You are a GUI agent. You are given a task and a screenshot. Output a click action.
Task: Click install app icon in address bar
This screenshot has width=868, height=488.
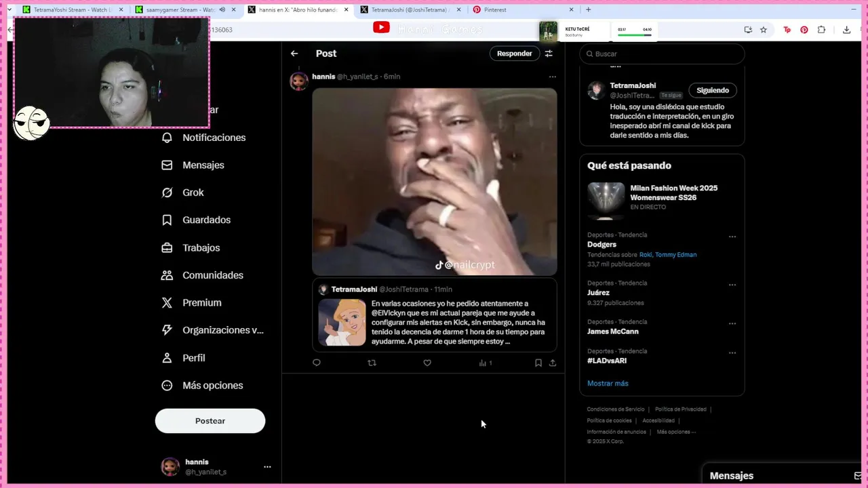point(748,30)
